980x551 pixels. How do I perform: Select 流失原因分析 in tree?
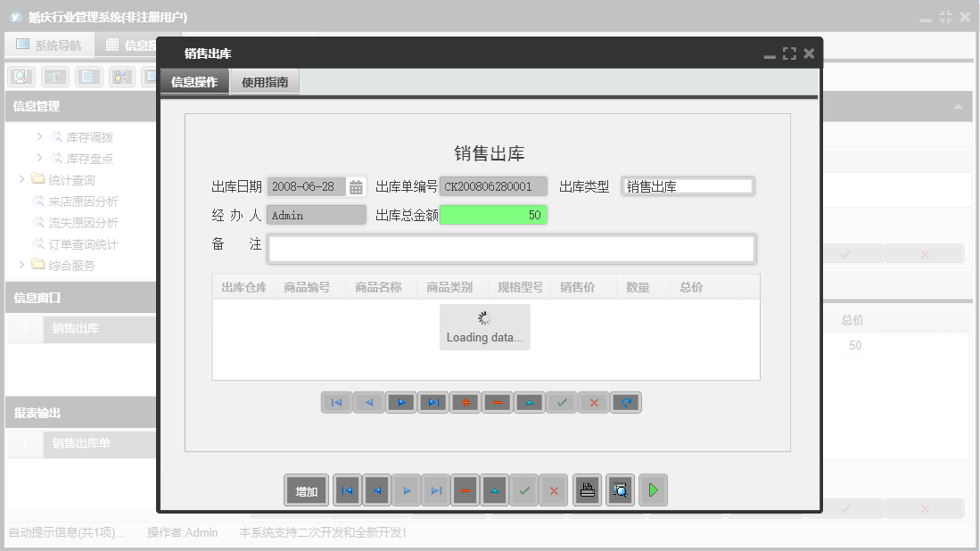point(83,222)
